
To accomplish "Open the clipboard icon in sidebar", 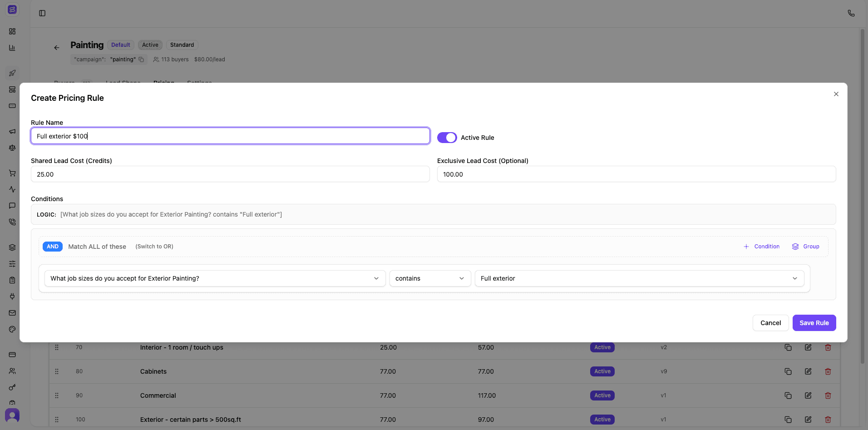I will pos(12,280).
